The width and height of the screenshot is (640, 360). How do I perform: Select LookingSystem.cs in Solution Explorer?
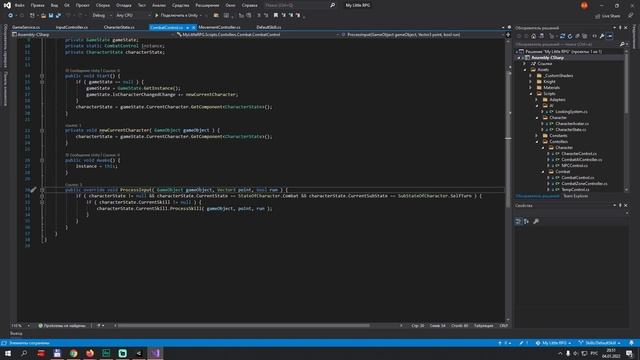(571, 111)
